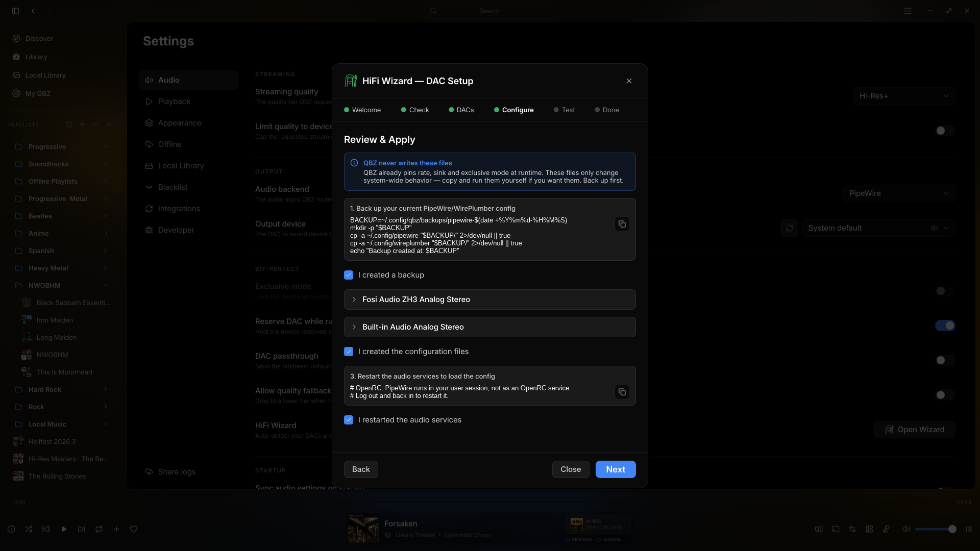Click the info icon in the notice box
The width and height of the screenshot is (980, 551).
(x=354, y=163)
